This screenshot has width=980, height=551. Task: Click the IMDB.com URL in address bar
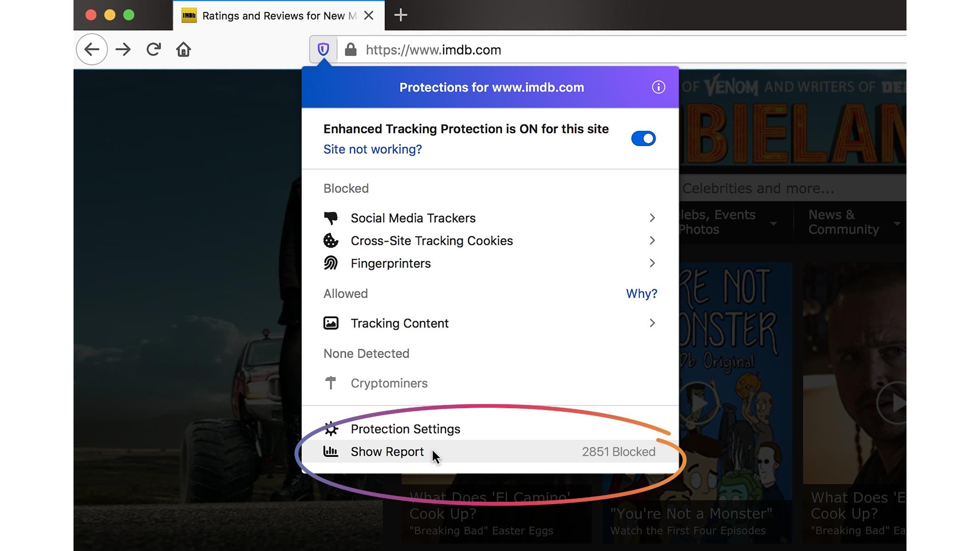point(433,50)
